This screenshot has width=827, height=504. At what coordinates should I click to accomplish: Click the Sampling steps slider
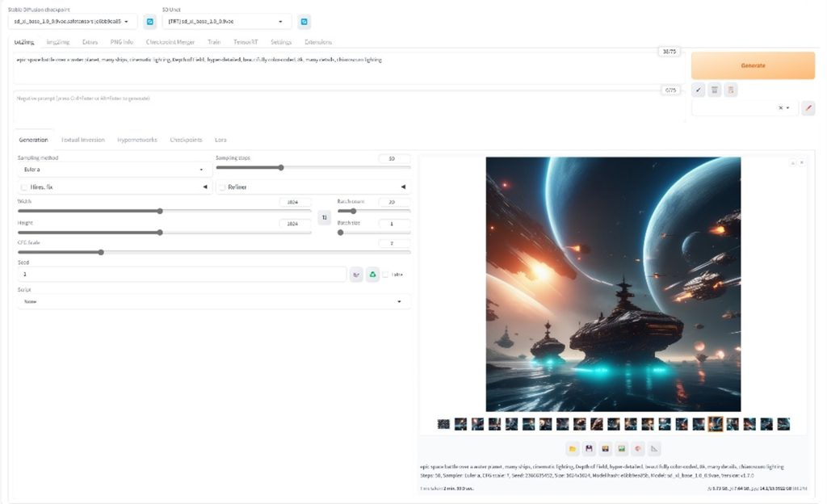313,168
